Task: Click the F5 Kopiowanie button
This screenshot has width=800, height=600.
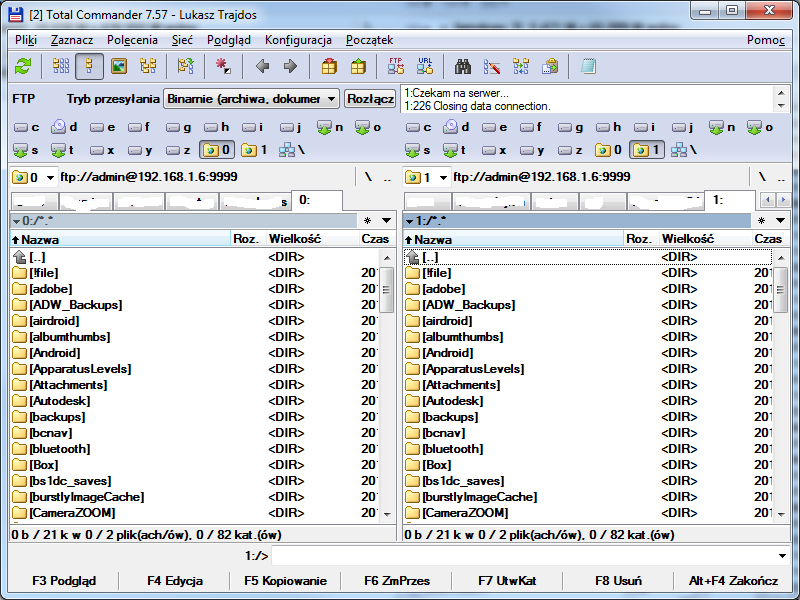Action: click(x=285, y=581)
